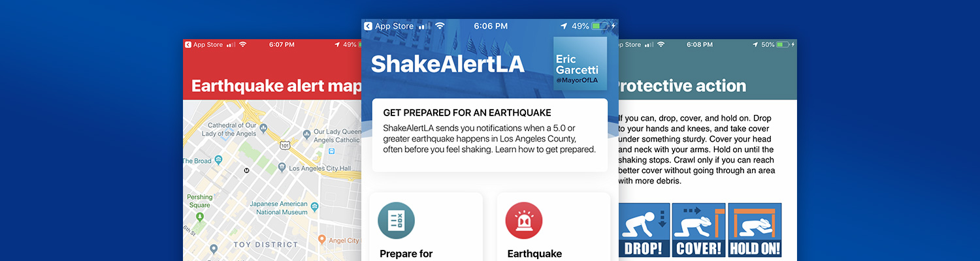Tap the App Store back link at 6:07 PM

204,44
